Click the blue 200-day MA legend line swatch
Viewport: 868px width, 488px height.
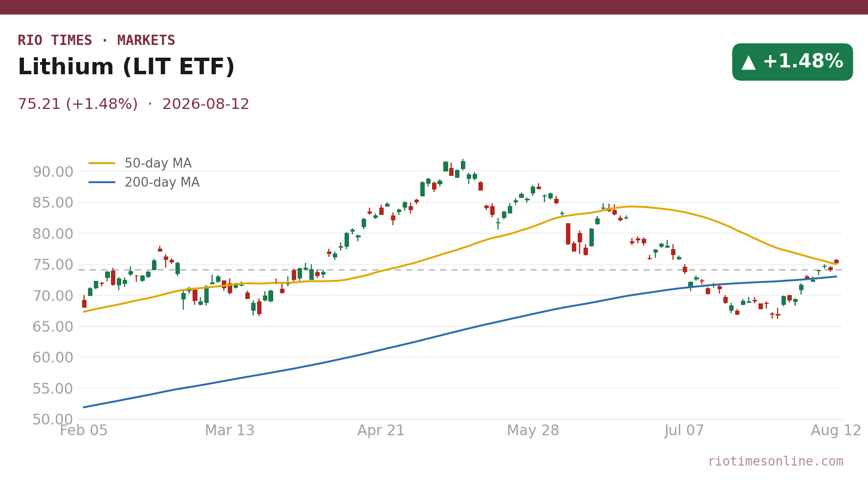(x=102, y=182)
